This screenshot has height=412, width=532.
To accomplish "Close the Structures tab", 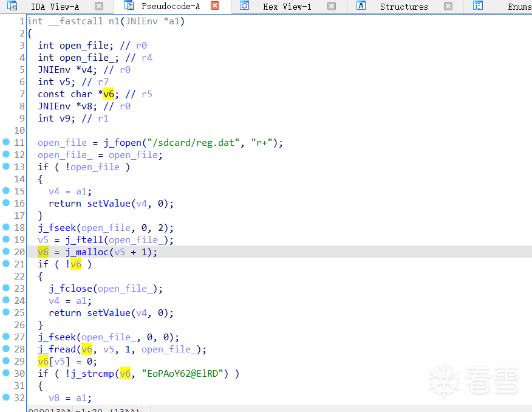I will [x=448, y=6].
